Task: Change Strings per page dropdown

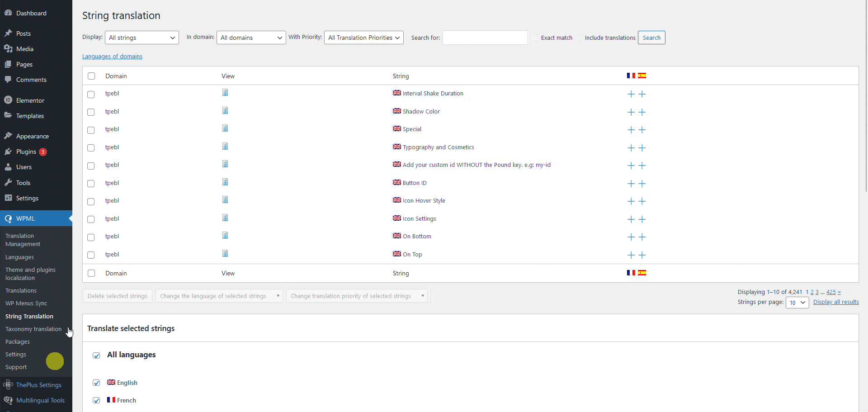Action: pyautogui.click(x=797, y=303)
